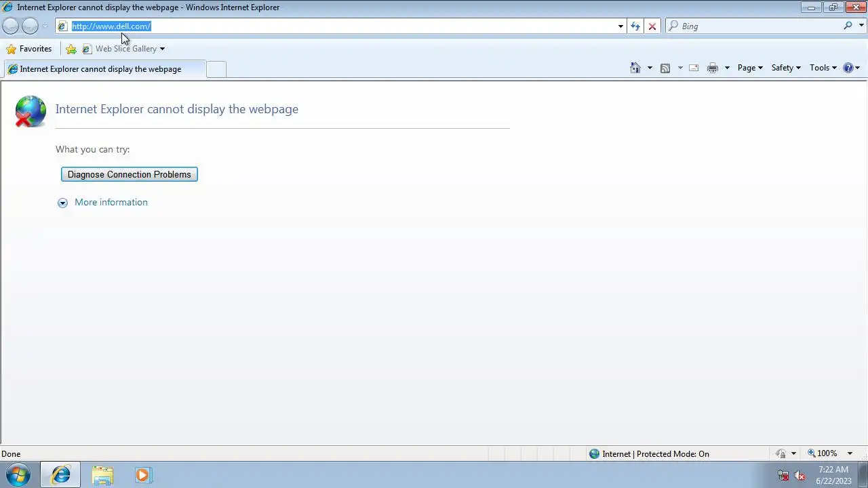Expand the Web Slice Gallery dropdown arrow
This screenshot has width=868, height=488.
[162, 49]
